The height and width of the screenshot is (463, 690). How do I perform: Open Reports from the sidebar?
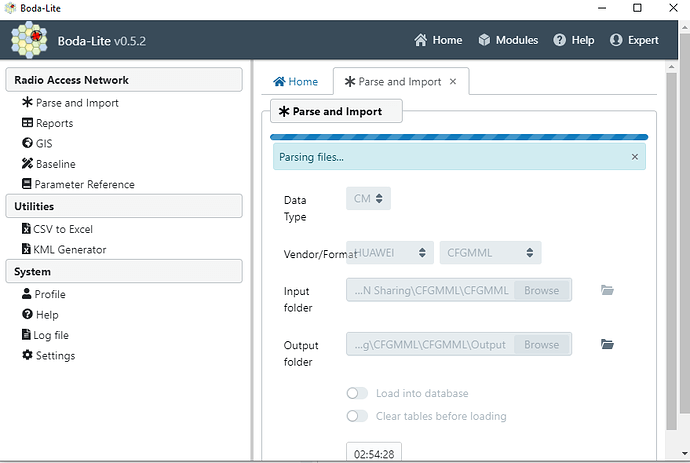(x=55, y=123)
